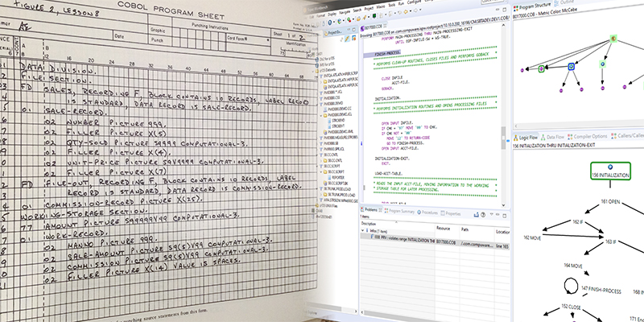
Task: Select the 156 INITIALIZATION flow node
Action: click(x=610, y=171)
